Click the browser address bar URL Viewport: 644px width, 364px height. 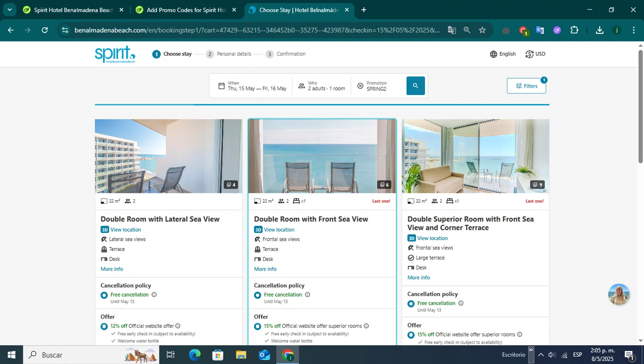tap(257, 30)
